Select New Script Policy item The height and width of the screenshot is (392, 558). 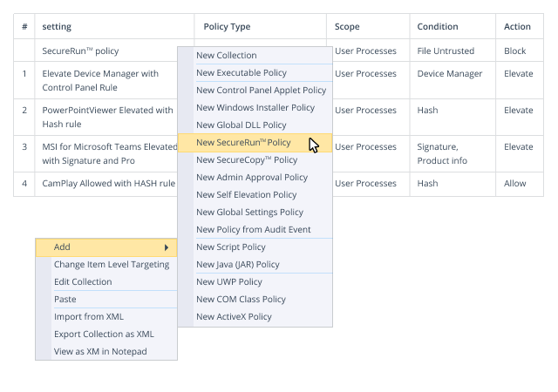point(231,247)
